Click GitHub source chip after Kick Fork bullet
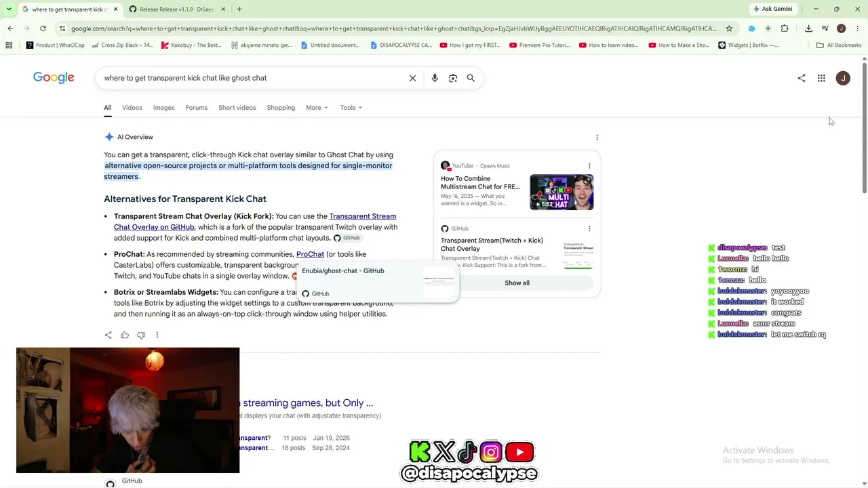This screenshot has width=868, height=488. (x=347, y=238)
